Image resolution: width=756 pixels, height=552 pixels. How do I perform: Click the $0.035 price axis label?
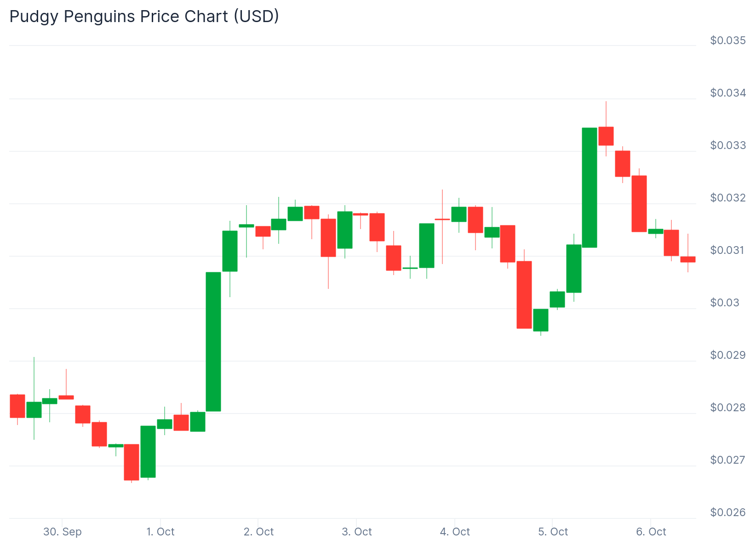pyautogui.click(x=727, y=40)
